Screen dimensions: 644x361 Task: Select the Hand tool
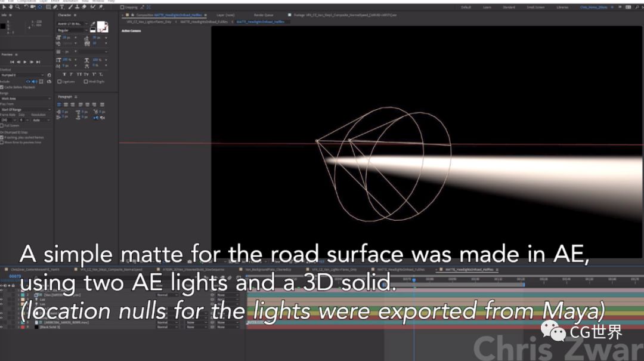pos(11,7)
